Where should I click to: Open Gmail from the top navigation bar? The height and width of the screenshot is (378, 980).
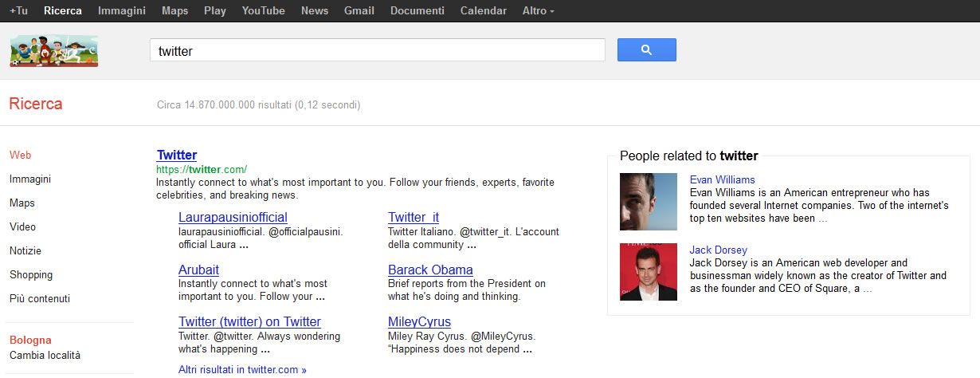(359, 11)
